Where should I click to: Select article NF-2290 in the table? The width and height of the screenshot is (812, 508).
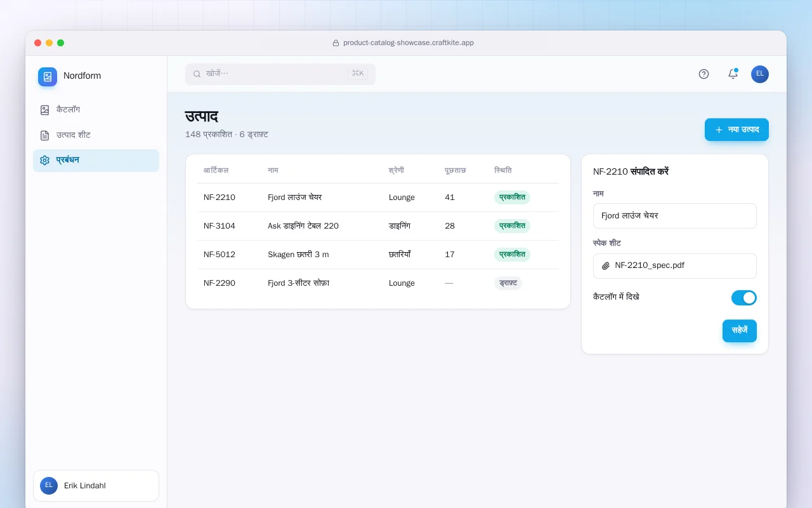(x=219, y=283)
